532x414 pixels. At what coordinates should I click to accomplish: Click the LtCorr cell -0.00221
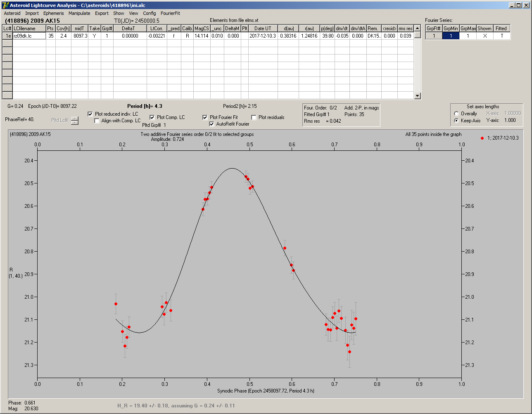(157, 36)
